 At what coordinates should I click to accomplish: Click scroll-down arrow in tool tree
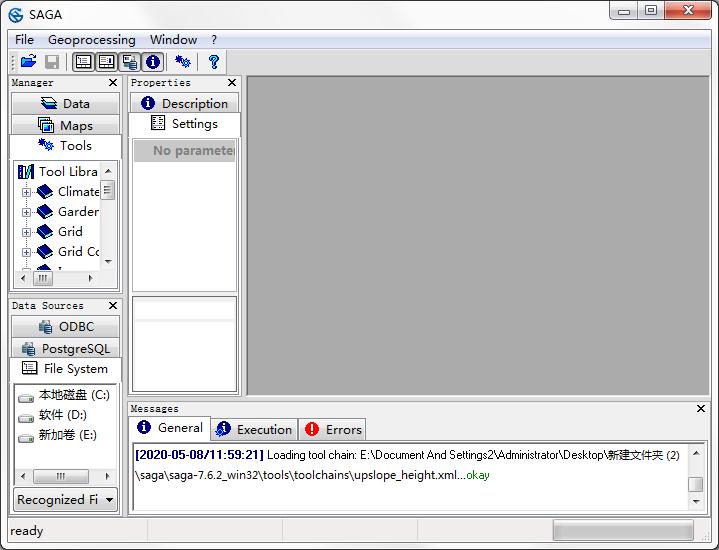[x=108, y=261]
